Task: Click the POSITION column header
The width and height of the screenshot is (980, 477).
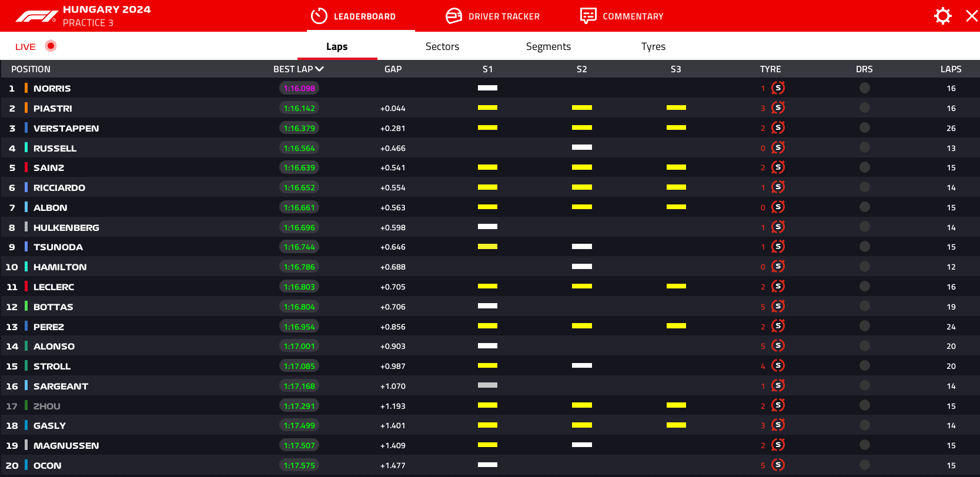Action: [31, 69]
